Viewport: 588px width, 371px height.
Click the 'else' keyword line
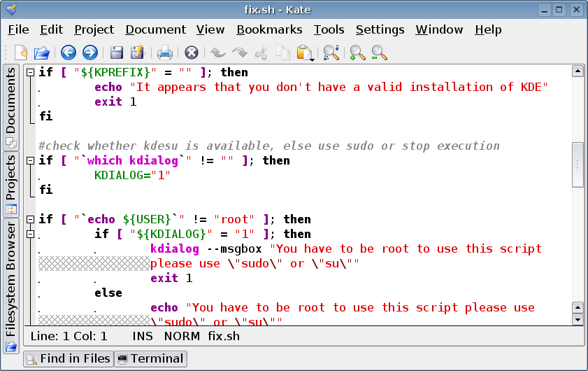[108, 293]
